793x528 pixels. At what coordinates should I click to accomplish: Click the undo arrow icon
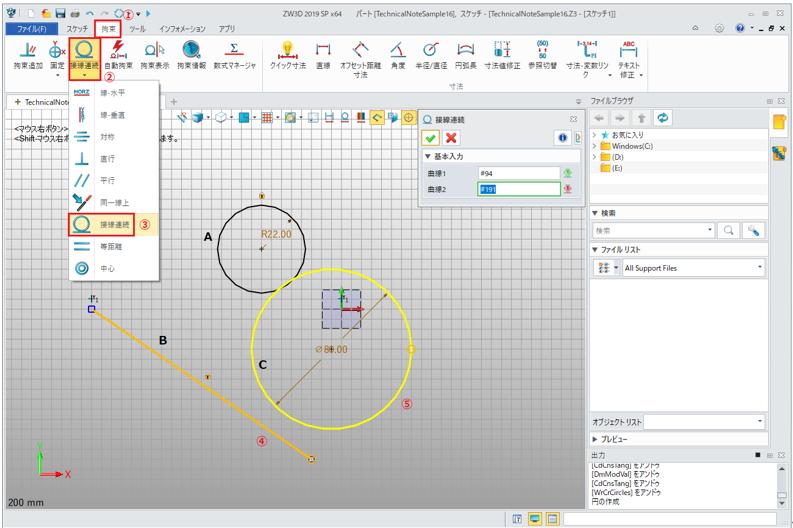[90, 14]
